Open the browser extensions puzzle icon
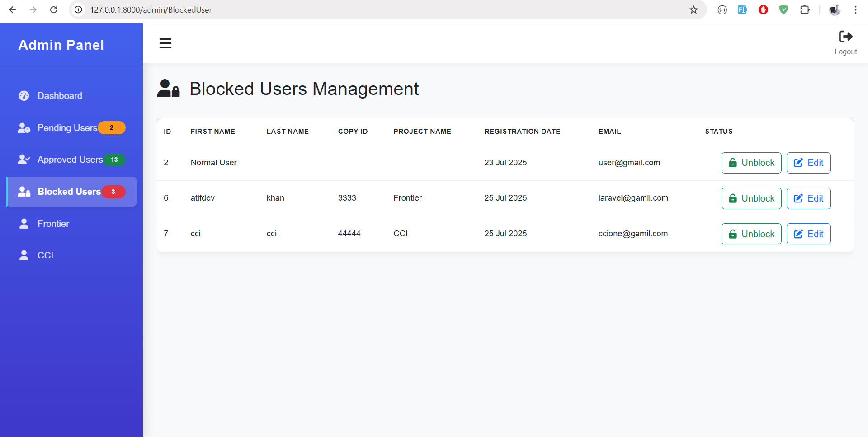 tap(805, 10)
